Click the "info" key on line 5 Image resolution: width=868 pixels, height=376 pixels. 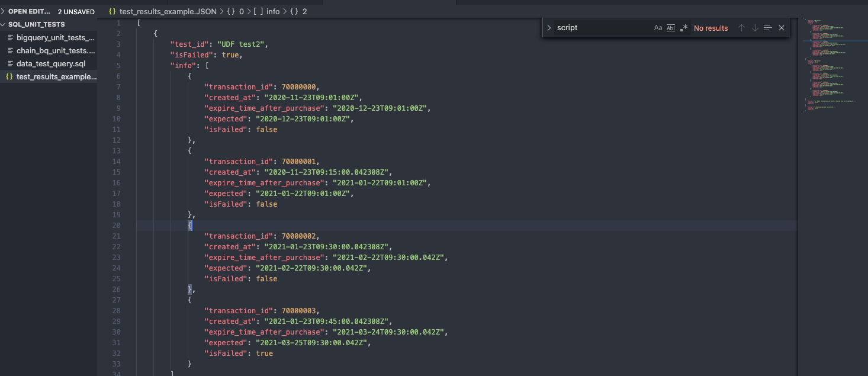tap(183, 66)
